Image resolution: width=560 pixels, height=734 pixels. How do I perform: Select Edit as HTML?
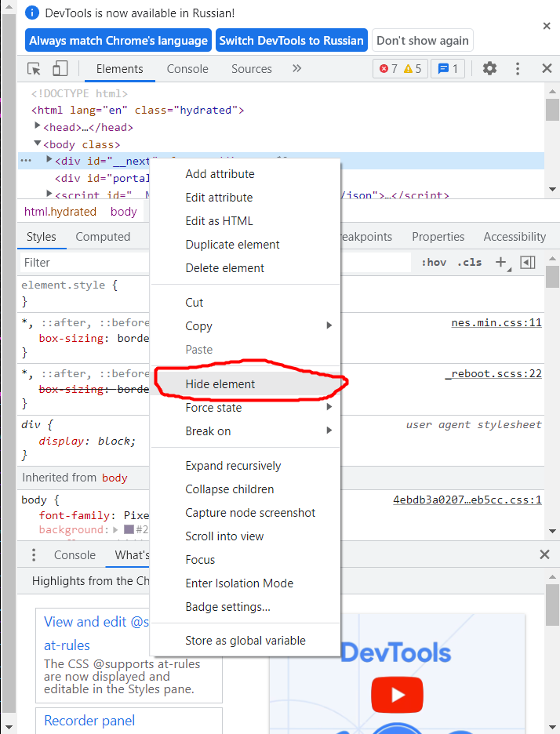pyautogui.click(x=245, y=221)
